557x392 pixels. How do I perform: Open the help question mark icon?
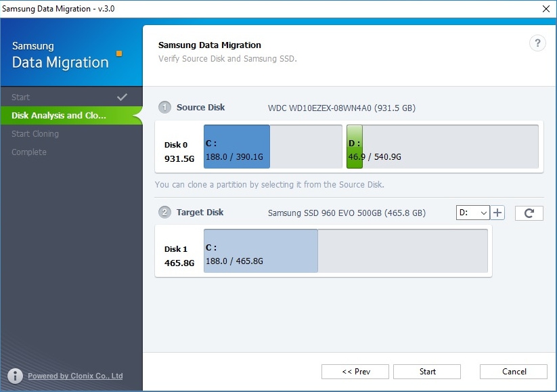pos(537,43)
